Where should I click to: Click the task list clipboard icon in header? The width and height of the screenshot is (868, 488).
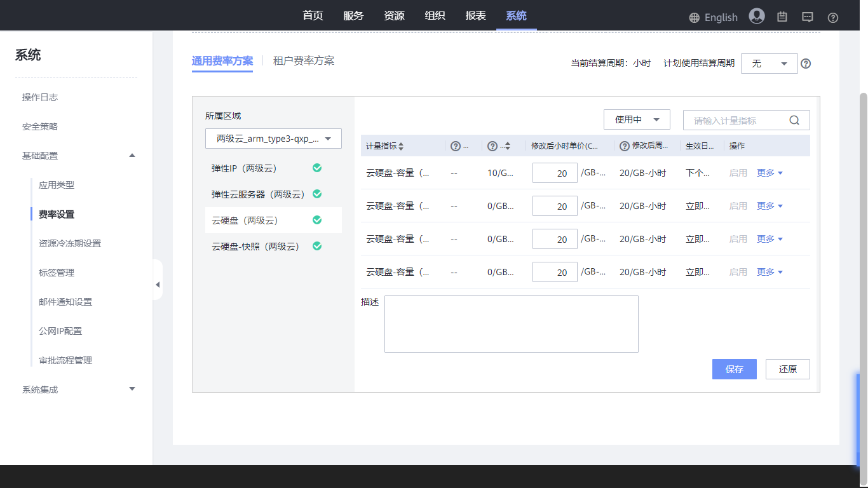[782, 17]
